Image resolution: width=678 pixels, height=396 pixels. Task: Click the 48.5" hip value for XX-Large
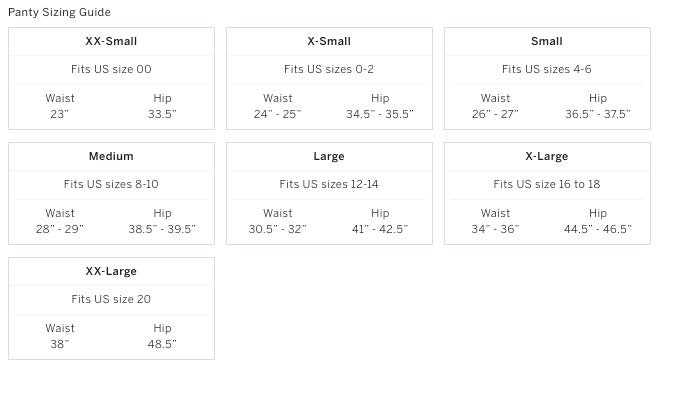point(162,344)
